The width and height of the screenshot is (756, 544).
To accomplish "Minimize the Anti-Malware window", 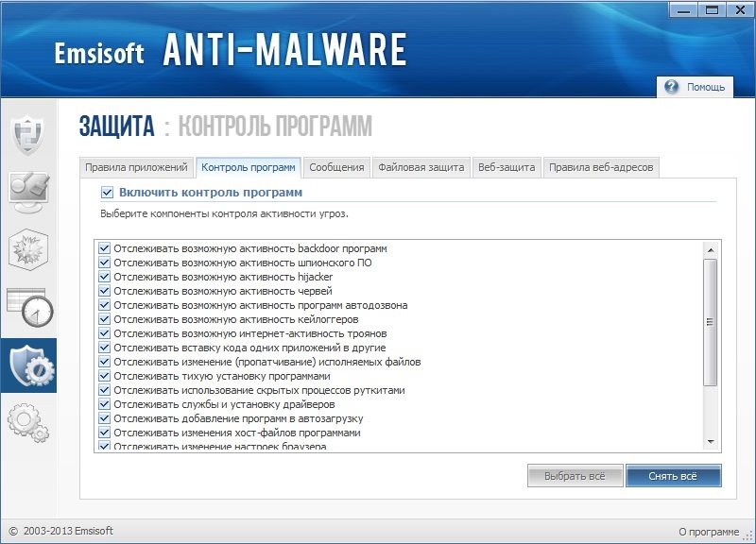I will [683, 10].
